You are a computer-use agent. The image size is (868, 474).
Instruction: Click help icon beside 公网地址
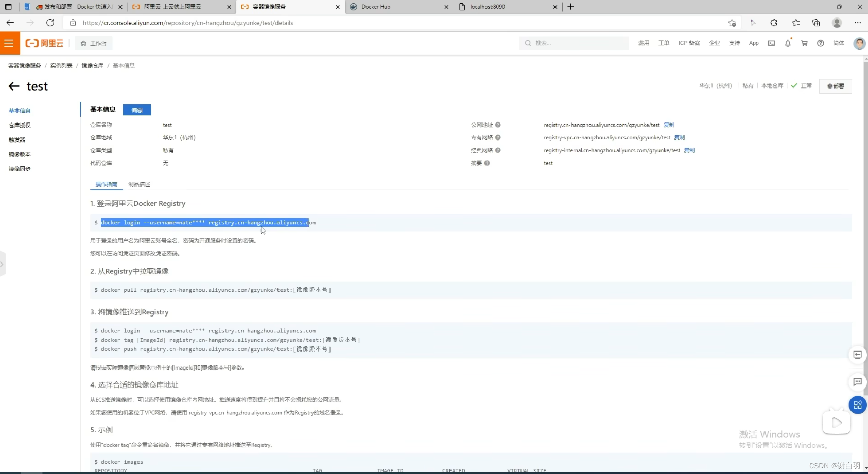[x=498, y=125]
